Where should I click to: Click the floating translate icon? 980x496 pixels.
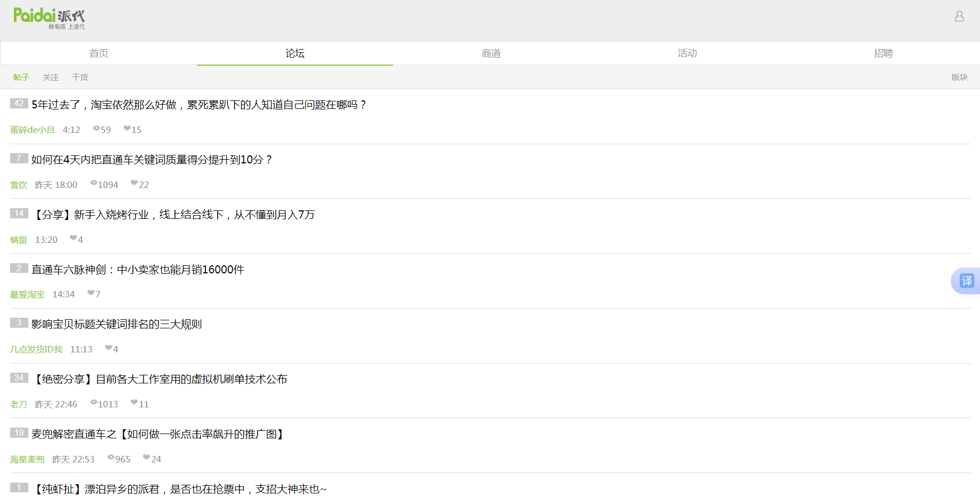pos(966,281)
